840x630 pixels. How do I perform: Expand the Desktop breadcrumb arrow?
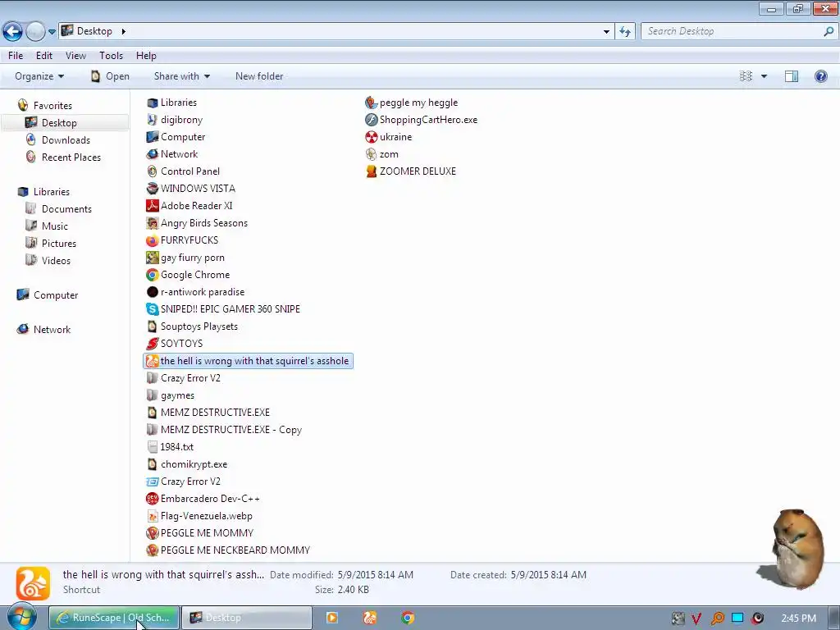pyautogui.click(x=123, y=32)
